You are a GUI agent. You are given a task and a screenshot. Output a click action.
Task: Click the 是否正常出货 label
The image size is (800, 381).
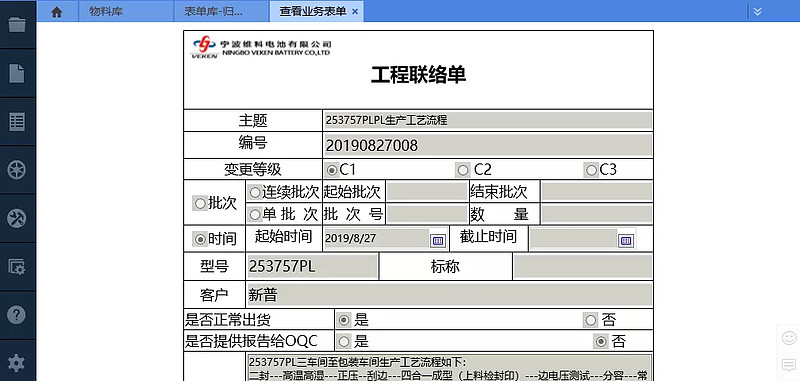(228, 320)
